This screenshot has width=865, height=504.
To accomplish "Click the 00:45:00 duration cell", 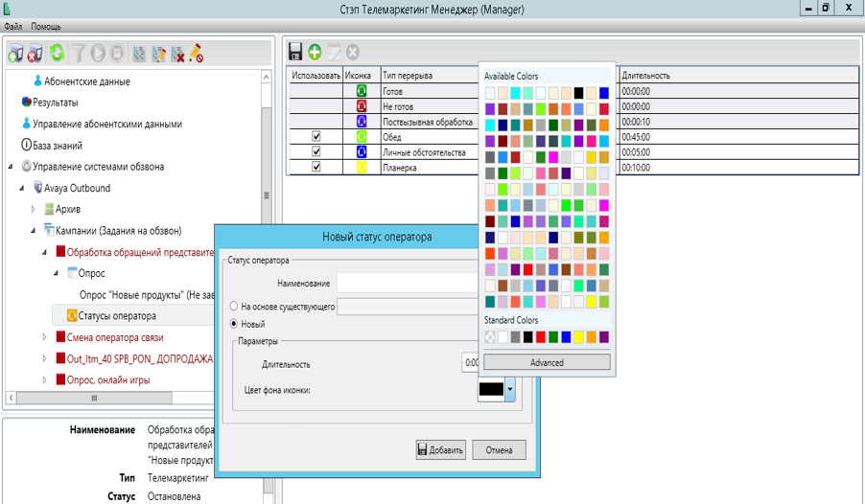I will tap(739, 137).
